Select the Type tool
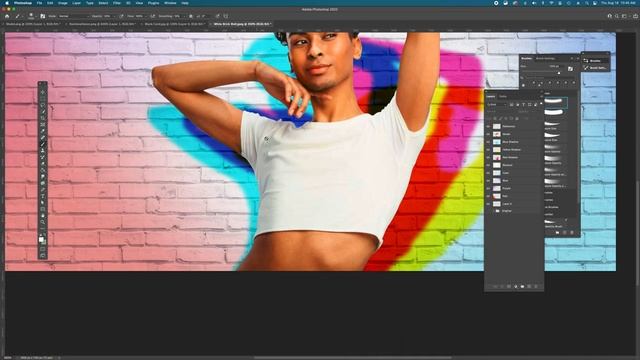 pyautogui.click(x=42, y=196)
